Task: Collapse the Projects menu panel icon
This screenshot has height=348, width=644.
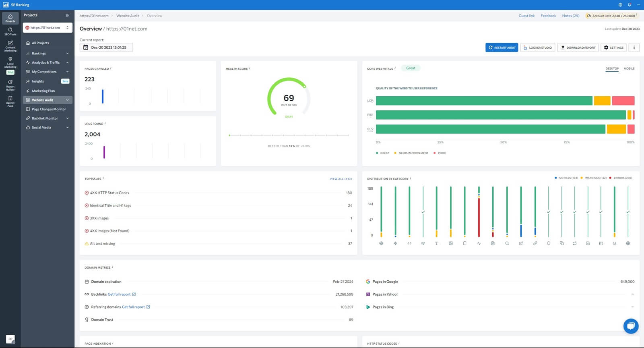Action: click(67, 15)
